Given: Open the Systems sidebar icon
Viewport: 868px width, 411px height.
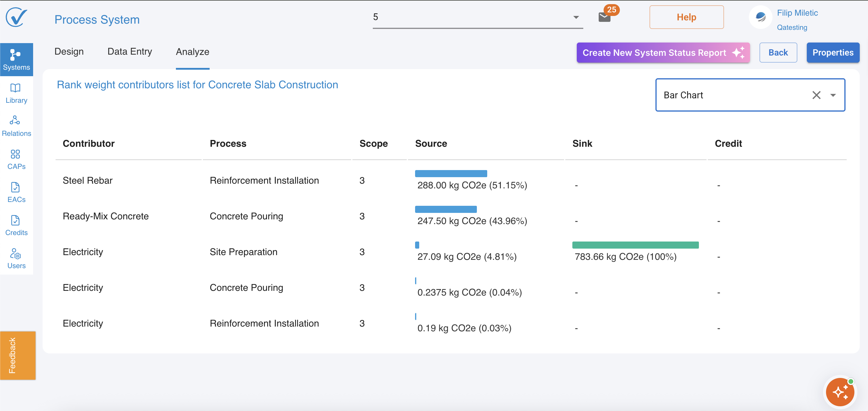Looking at the screenshot, I should click(x=16, y=59).
